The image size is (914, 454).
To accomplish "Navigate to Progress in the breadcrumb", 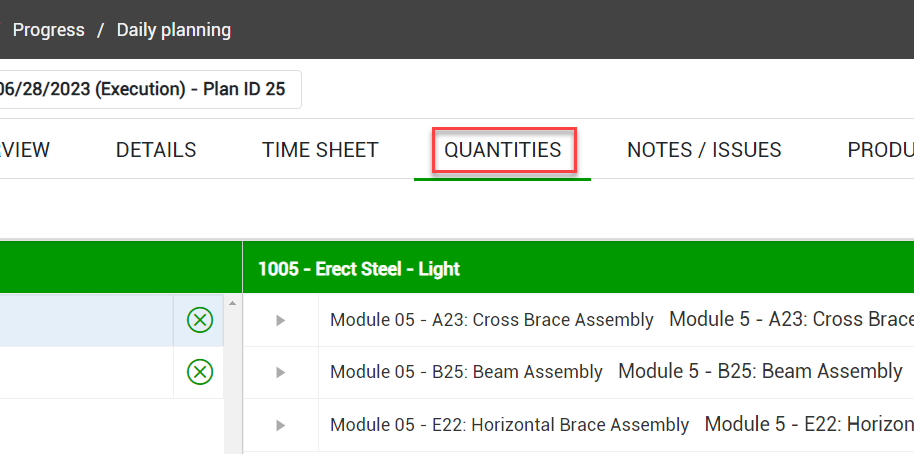I will [x=48, y=30].
